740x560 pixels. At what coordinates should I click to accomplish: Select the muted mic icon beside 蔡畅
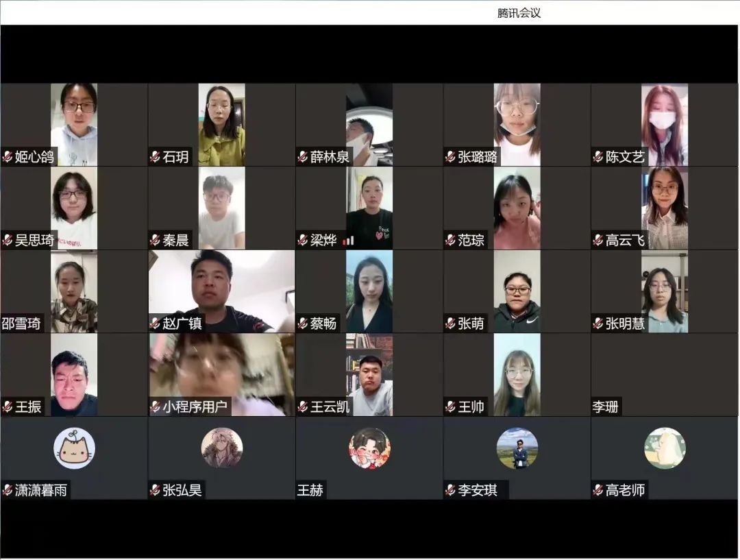click(303, 324)
